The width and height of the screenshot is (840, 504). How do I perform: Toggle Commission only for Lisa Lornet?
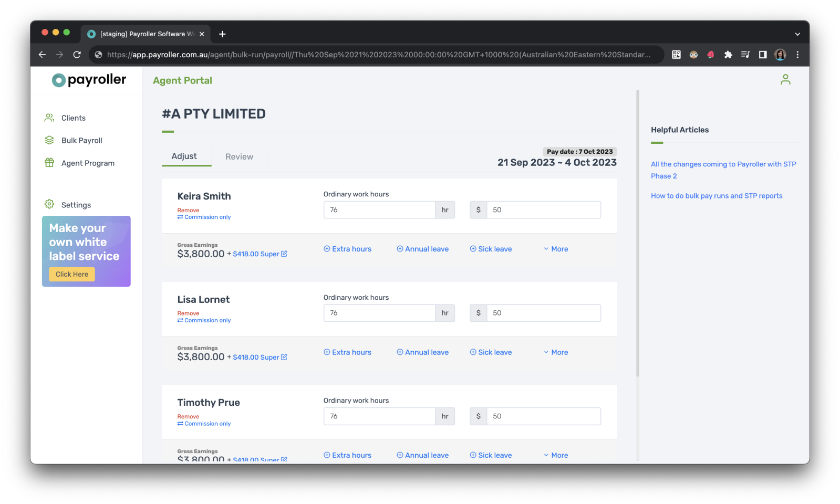204,321
